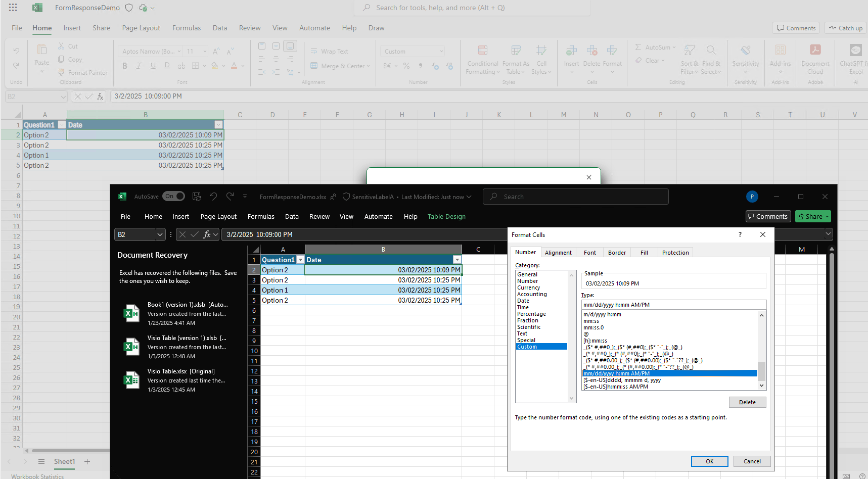Viewport: 868px width, 479px height.
Task: Select the Currency category
Action: click(528, 288)
